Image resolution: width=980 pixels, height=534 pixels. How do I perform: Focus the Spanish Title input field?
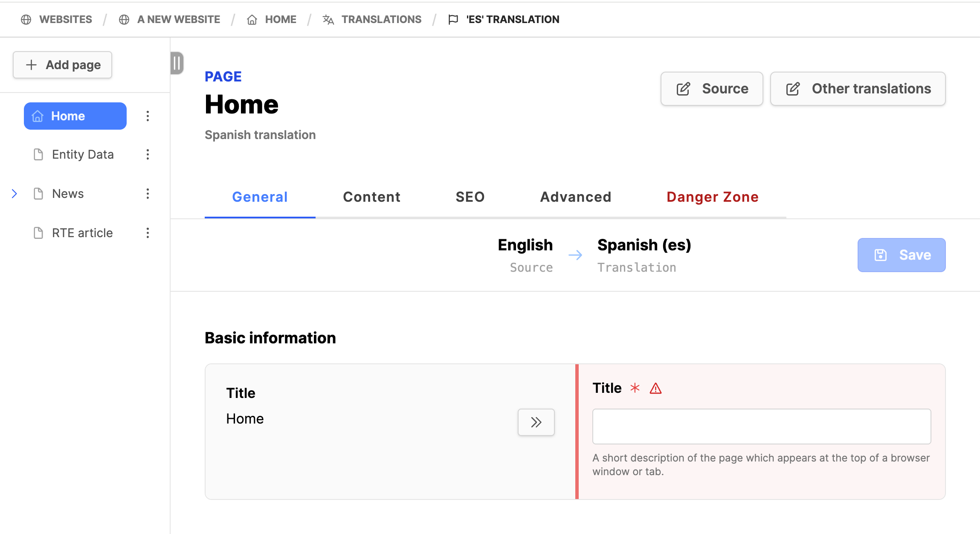(x=761, y=427)
